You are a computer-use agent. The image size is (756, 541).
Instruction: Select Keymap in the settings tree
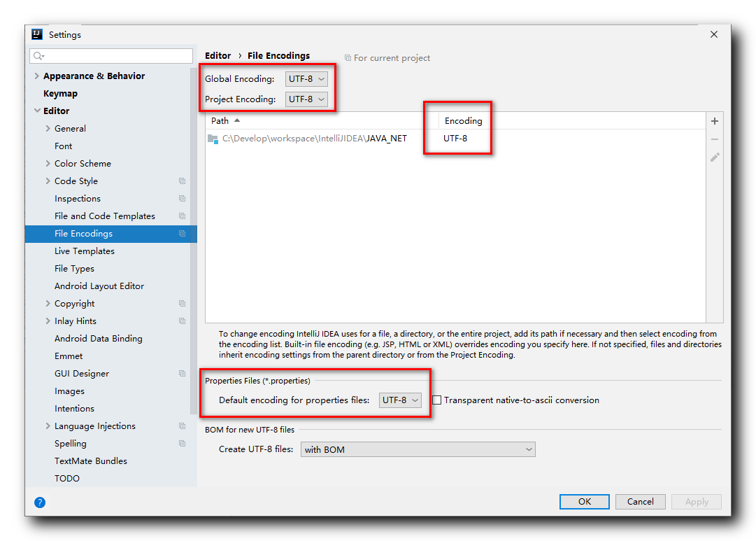60,94
